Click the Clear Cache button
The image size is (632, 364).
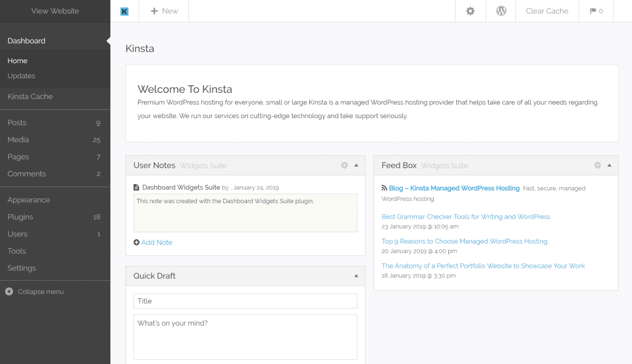(547, 11)
